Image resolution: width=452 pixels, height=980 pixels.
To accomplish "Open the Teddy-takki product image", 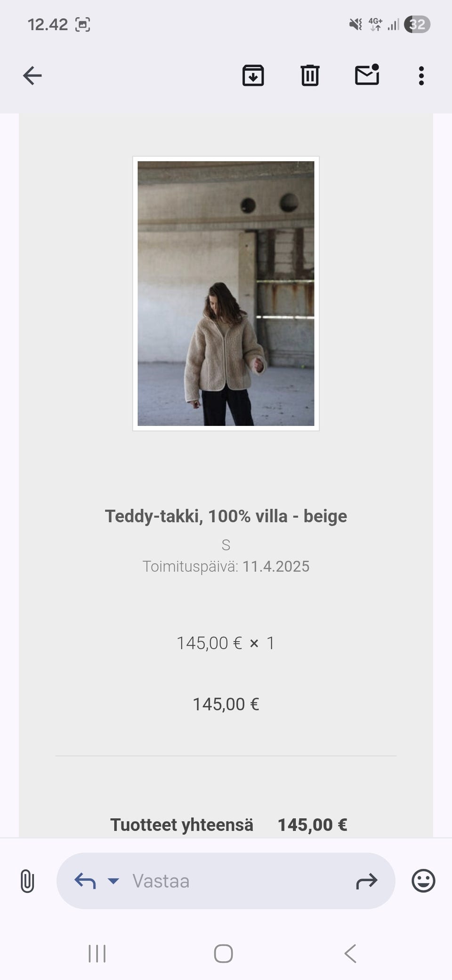I will tap(226, 294).
